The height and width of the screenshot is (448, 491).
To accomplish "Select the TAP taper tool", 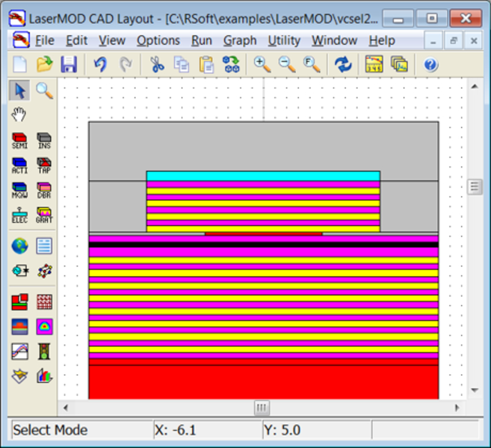I will 44,163.
